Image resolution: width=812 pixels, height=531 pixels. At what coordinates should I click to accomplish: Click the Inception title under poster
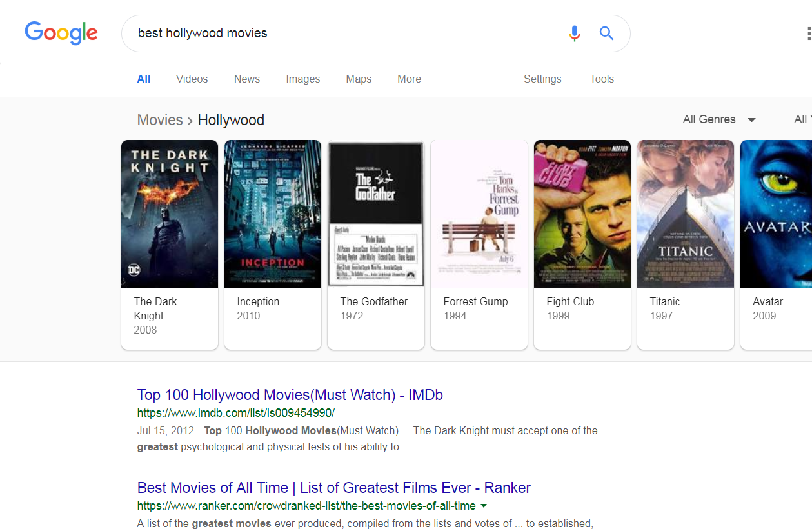point(258,301)
